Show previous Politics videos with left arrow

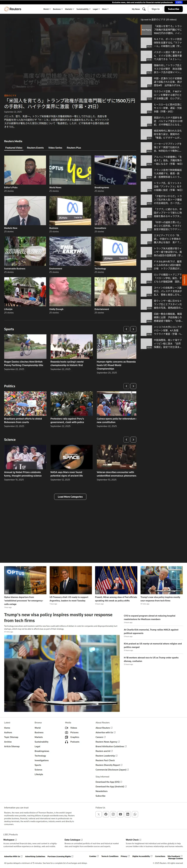tap(127, 386)
